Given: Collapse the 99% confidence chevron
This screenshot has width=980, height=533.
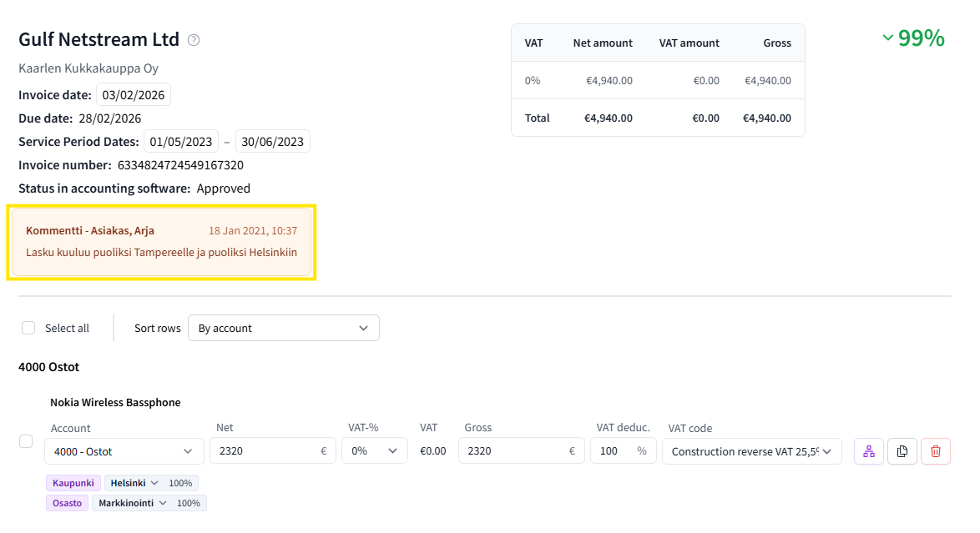Looking at the screenshot, I should (888, 38).
